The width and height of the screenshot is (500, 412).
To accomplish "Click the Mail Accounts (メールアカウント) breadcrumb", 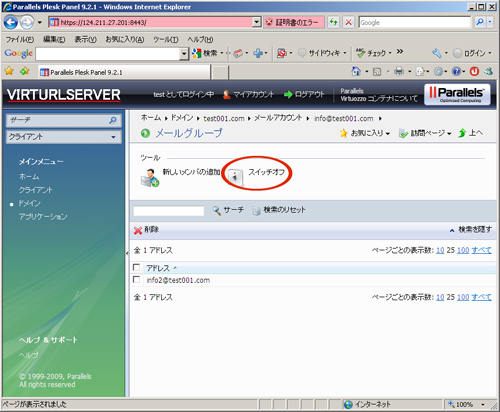I will click(278, 118).
